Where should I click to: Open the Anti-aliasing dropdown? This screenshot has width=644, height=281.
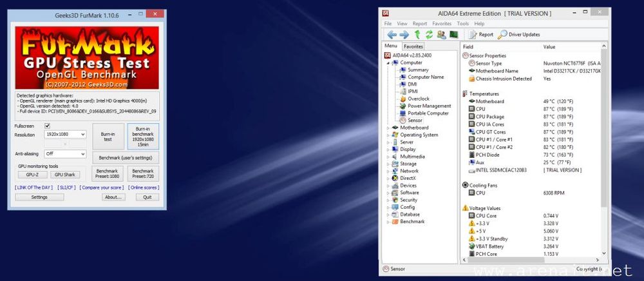pyautogui.click(x=65, y=154)
